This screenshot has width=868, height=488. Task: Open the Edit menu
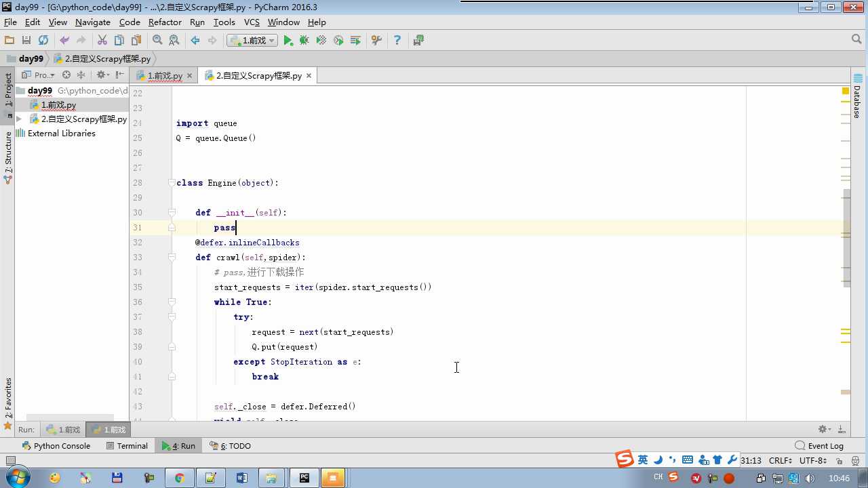pyautogui.click(x=33, y=22)
